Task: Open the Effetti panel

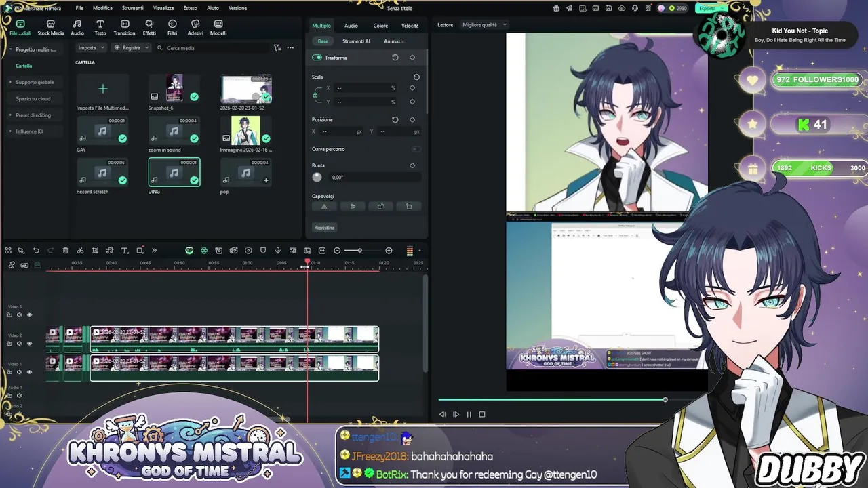Action: pyautogui.click(x=149, y=28)
